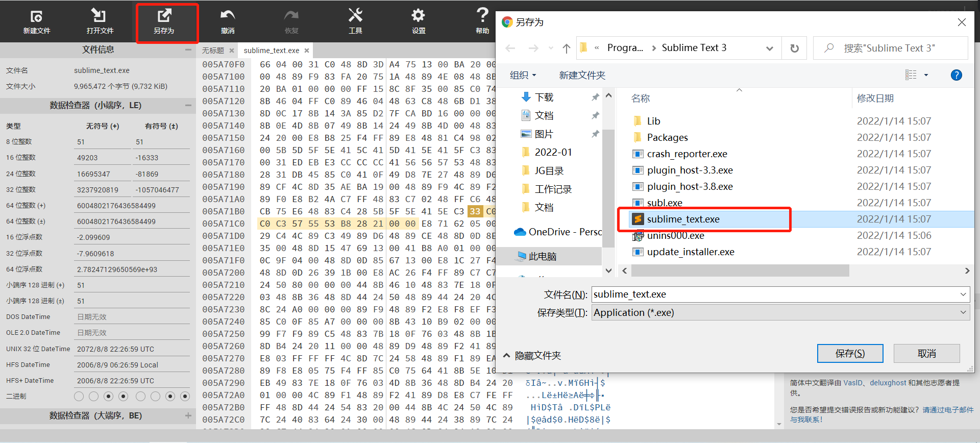Screen dimensions: 980x443
Task: Collapse the 文件信息 panel
Action: [188, 50]
